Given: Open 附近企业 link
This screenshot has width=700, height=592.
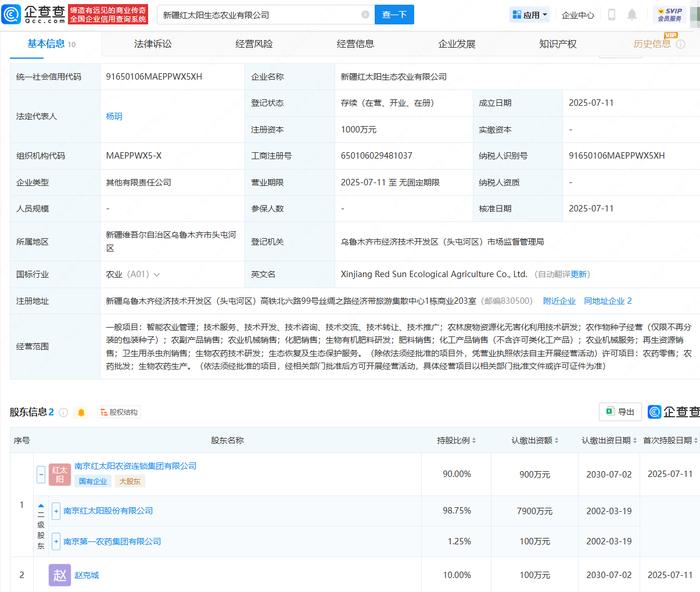Looking at the screenshot, I should click(x=559, y=301).
